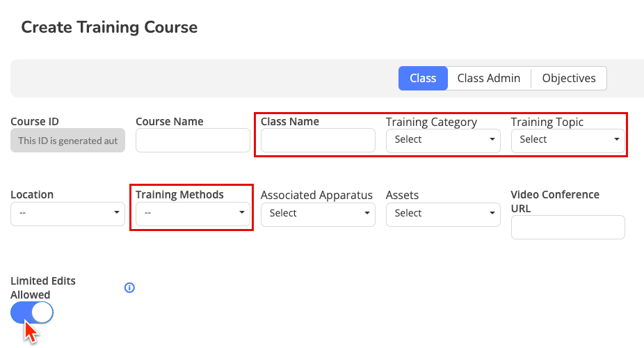Expand the Assets dropdown
This screenshot has width=644, height=348.
[x=443, y=214]
